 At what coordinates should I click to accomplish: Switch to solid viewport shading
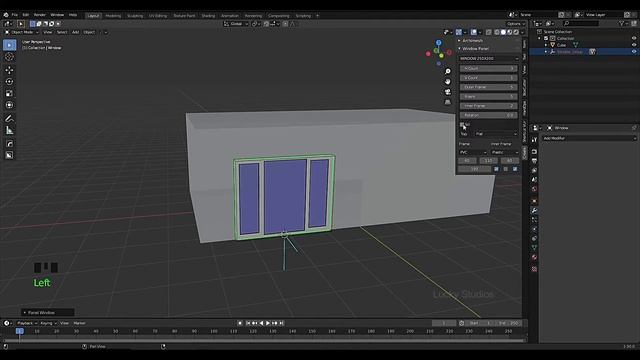point(503,32)
